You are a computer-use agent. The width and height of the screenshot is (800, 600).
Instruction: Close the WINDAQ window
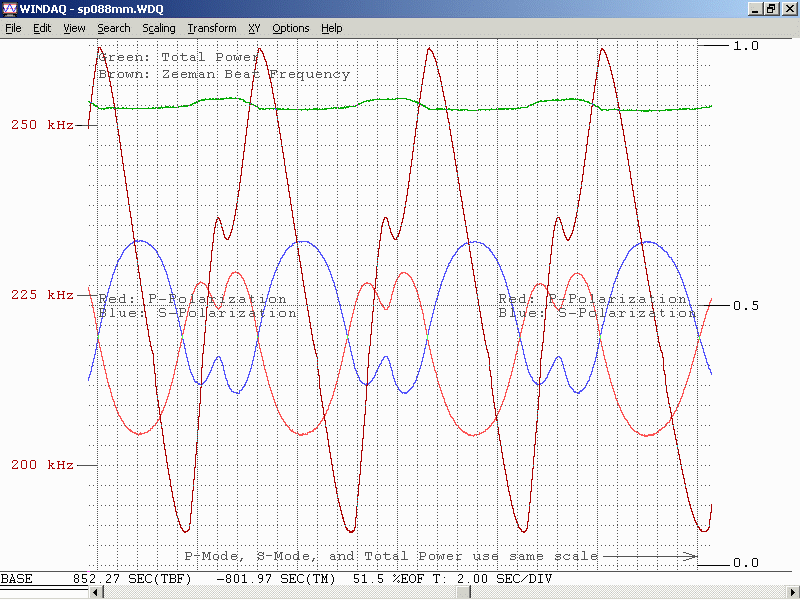(x=788, y=9)
